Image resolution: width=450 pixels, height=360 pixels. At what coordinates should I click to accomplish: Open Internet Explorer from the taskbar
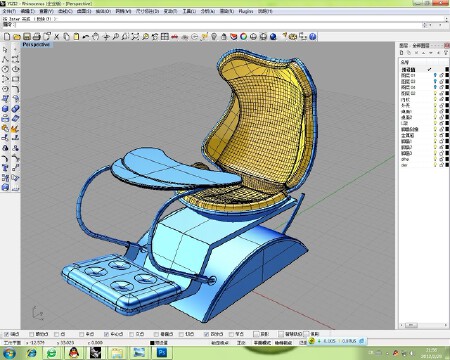pyautogui.click(x=31, y=353)
